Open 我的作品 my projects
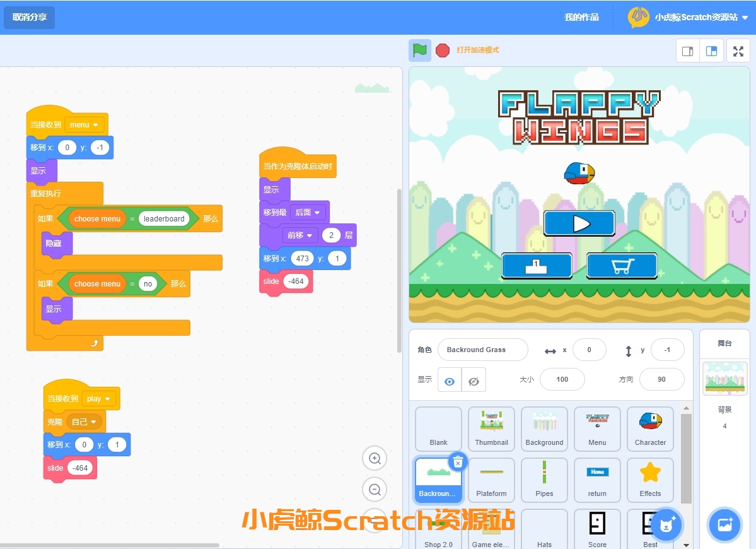The image size is (756, 549). point(581,18)
